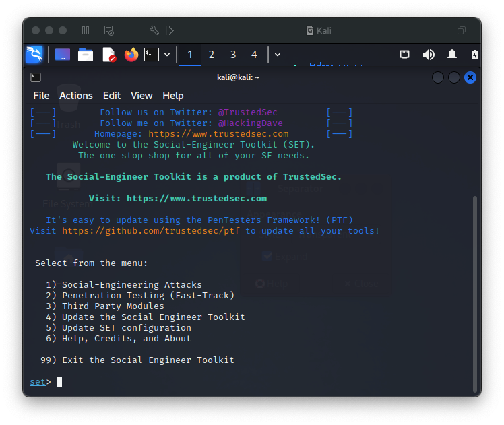Open the VM settings wrench icon
Screen dimensions: 504x425
point(154,30)
